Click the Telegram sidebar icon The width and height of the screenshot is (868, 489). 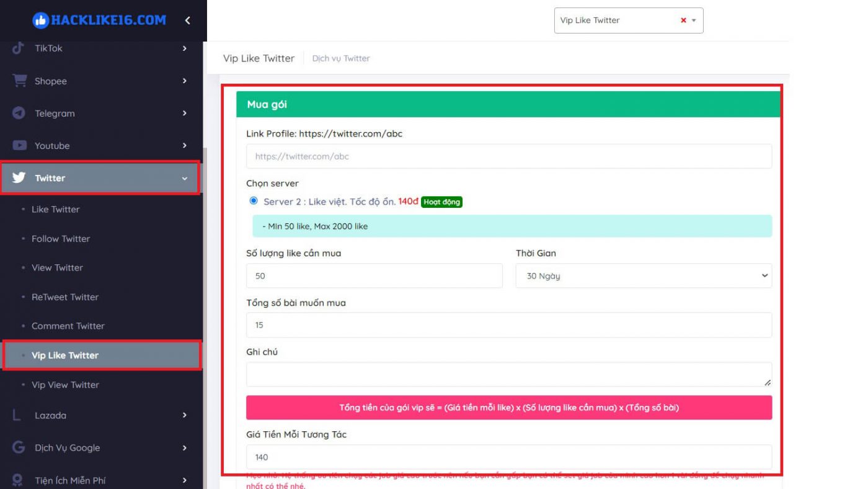point(19,114)
